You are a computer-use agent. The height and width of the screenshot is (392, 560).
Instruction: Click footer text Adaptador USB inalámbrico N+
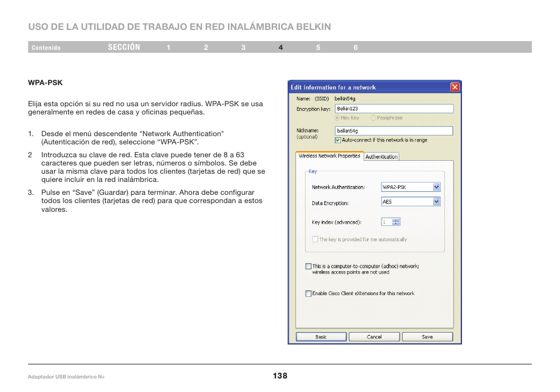66,377
